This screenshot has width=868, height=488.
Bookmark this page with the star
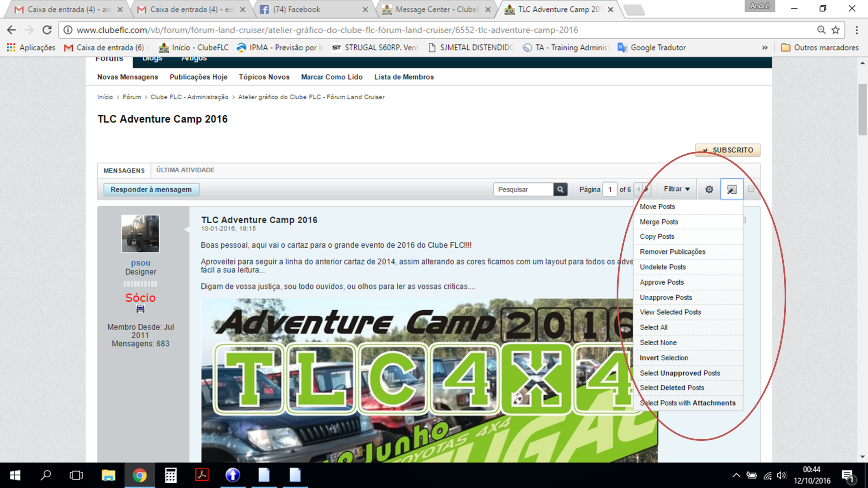(835, 30)
